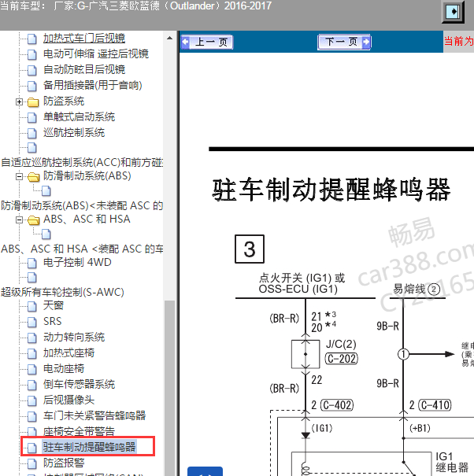The image size is (474, 476).
Task: Click page icon beside 巡航控制系统
Action: point(32,134)
